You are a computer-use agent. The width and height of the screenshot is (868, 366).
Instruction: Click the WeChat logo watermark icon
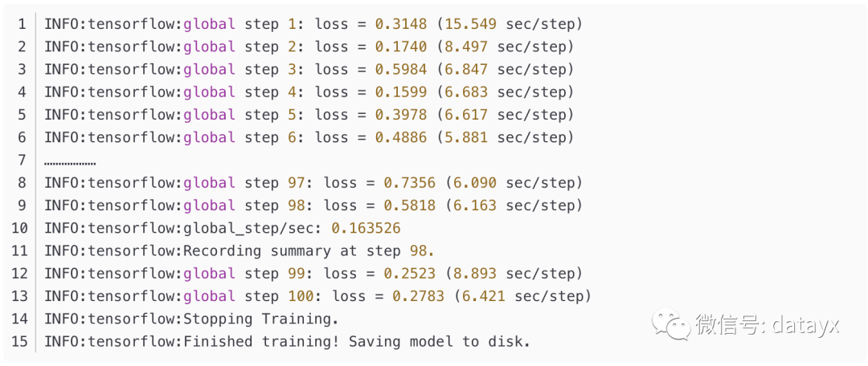click(x=670, y=323)
